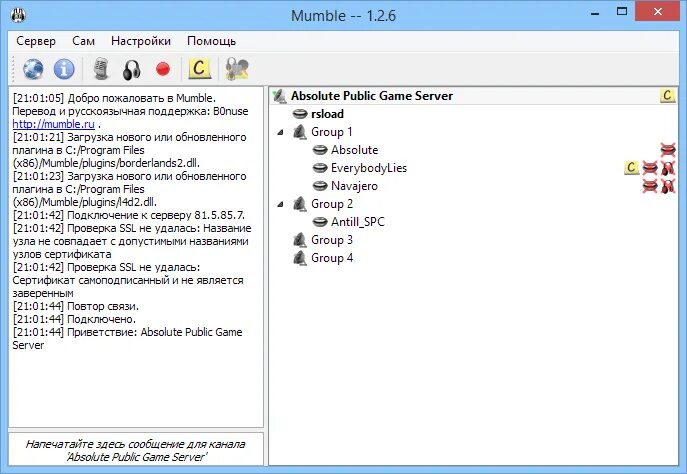This screenshot has height=474, width=687.
Task: Open the Сам menu
Action: pos(83,41)
